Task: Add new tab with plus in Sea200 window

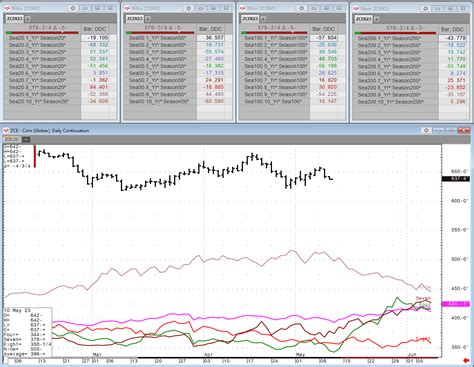Action: click(376, 19)
